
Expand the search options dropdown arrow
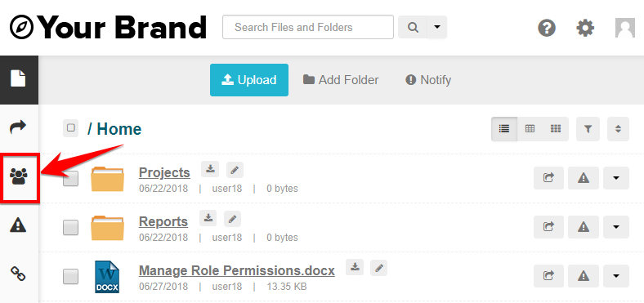[x=437, y=27]
